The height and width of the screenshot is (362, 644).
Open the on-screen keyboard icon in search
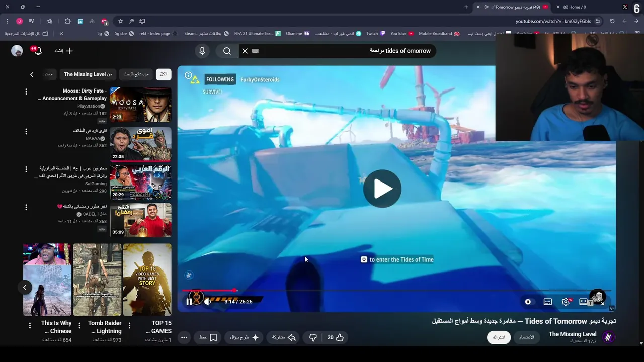click(x=255, y=51)
